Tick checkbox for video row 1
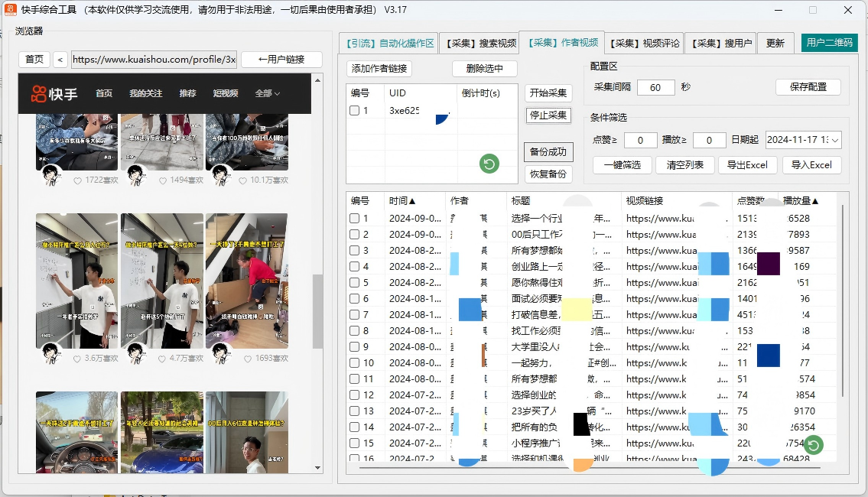 [354, 219]
